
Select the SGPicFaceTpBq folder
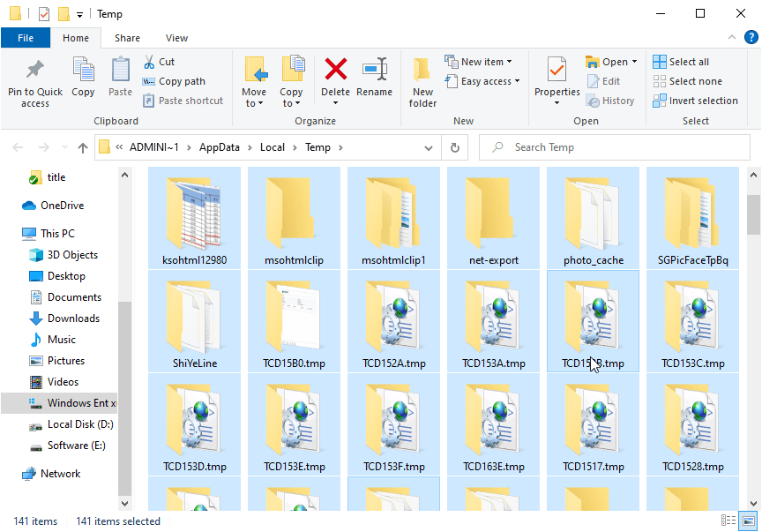tap(692, 218)
